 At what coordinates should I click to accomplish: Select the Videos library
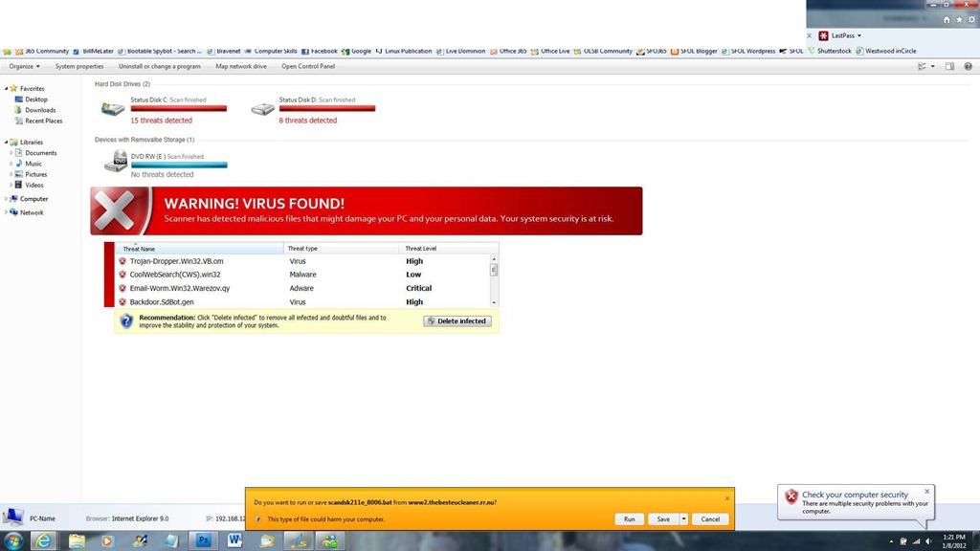point(29,185)
